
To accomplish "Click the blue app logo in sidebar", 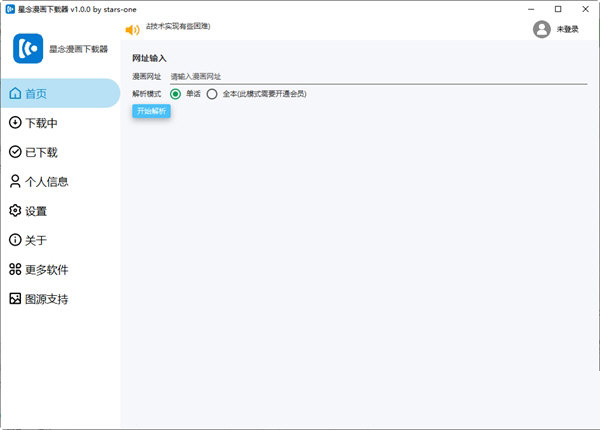I will [28, 47].
